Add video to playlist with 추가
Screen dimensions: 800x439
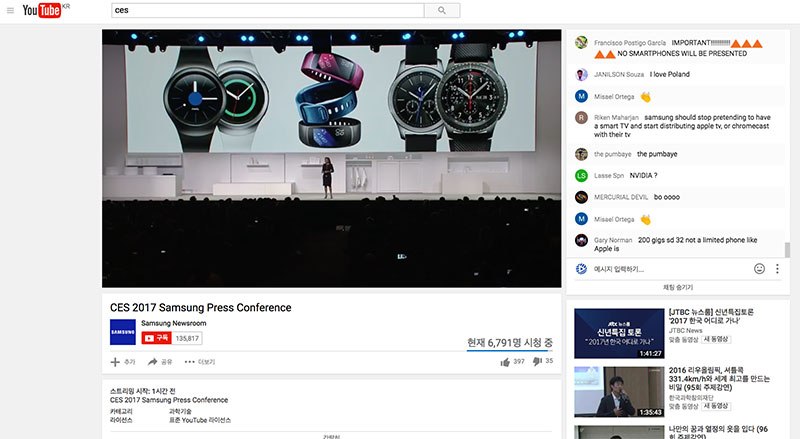click(x=123, y=362)
